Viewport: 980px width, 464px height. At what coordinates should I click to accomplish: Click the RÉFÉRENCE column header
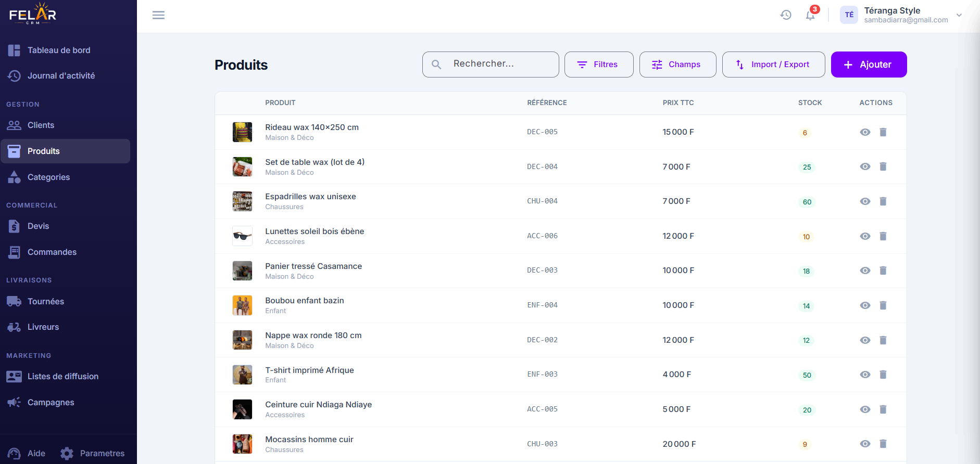tap(547, 103)
